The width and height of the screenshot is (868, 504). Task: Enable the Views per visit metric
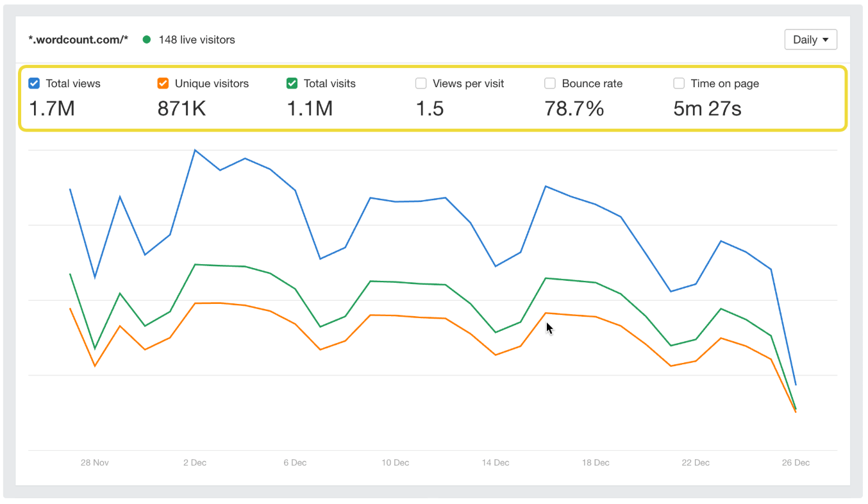coord(421,83)
